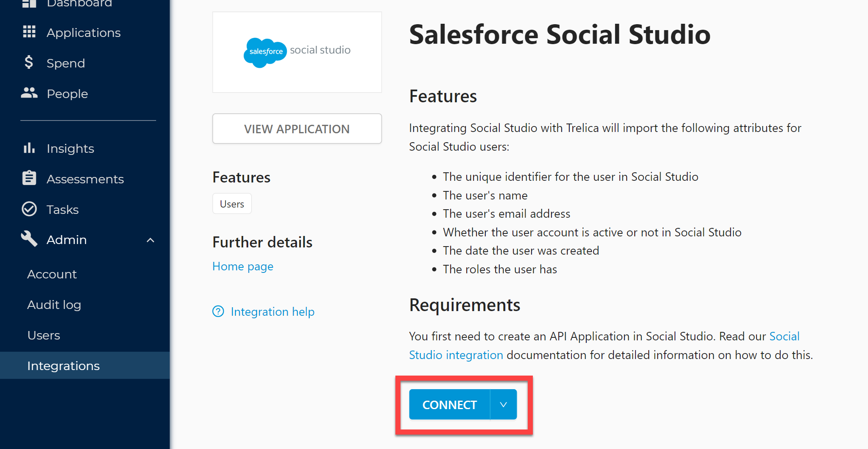Open the Spend section

coord(66,63)
